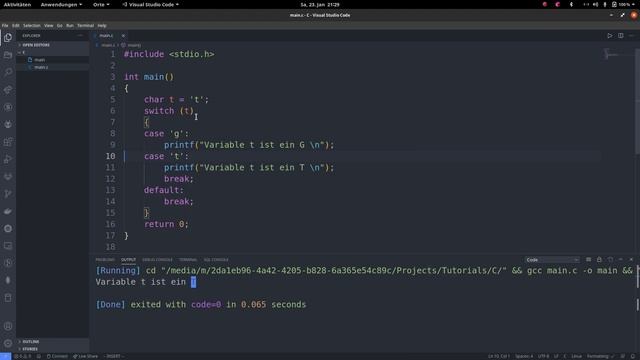
Task: Change end of line sequence LF
Action: tap(556, 356)
